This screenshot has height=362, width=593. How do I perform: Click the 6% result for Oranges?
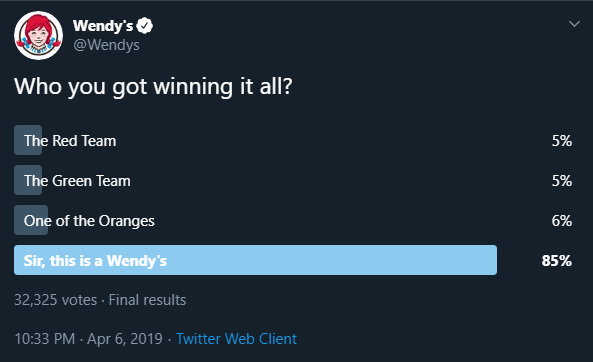[562, 221]
